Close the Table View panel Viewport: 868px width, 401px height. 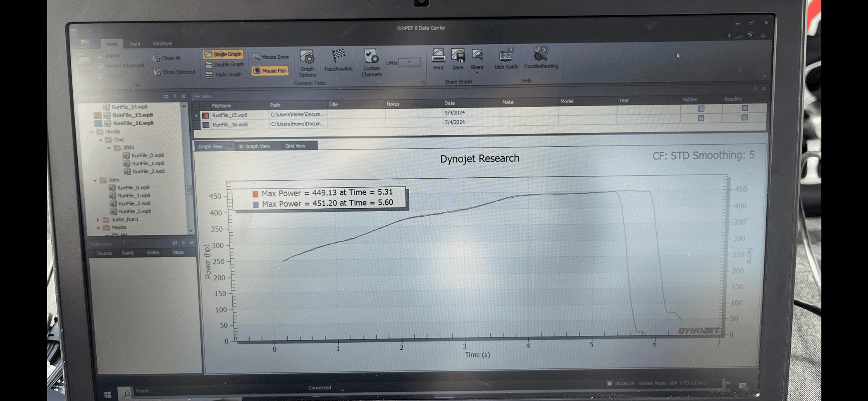pyautogui.click(x=192, y=243)
